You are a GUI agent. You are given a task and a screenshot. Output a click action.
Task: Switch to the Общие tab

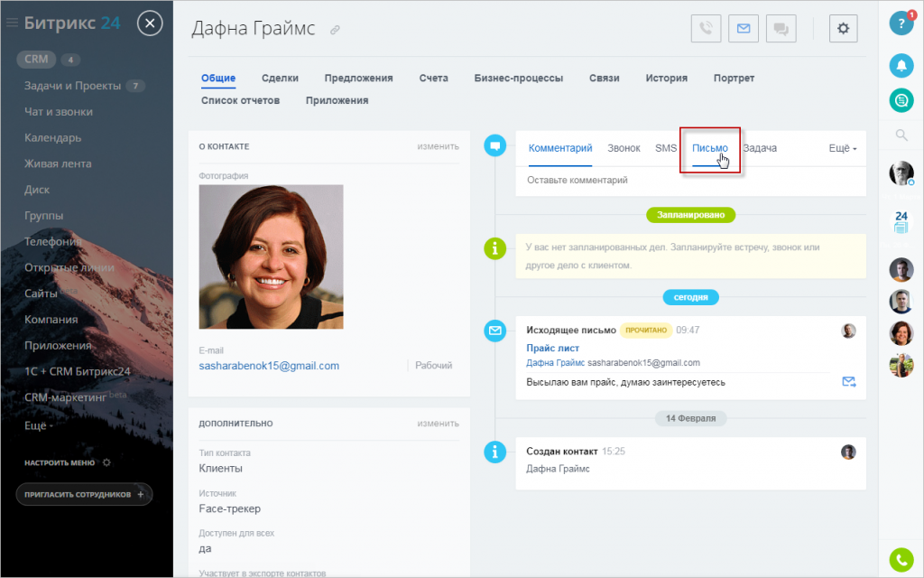point(218,78)
